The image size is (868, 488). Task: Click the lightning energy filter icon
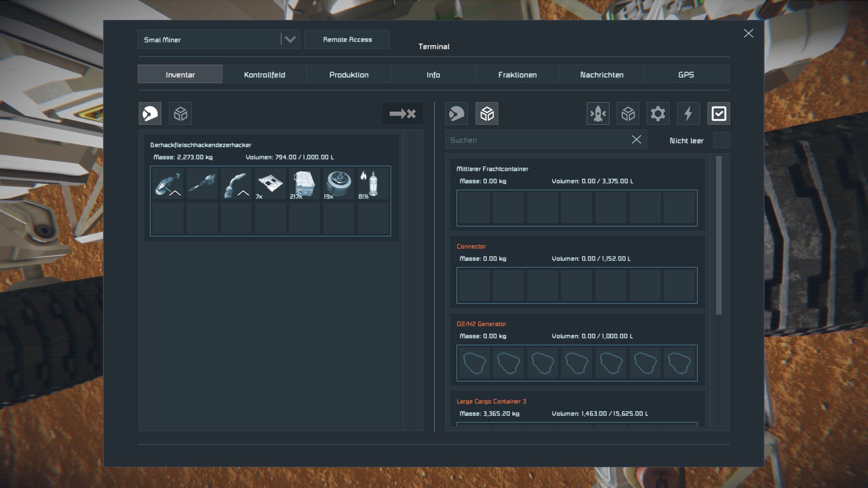click(688, 113)
